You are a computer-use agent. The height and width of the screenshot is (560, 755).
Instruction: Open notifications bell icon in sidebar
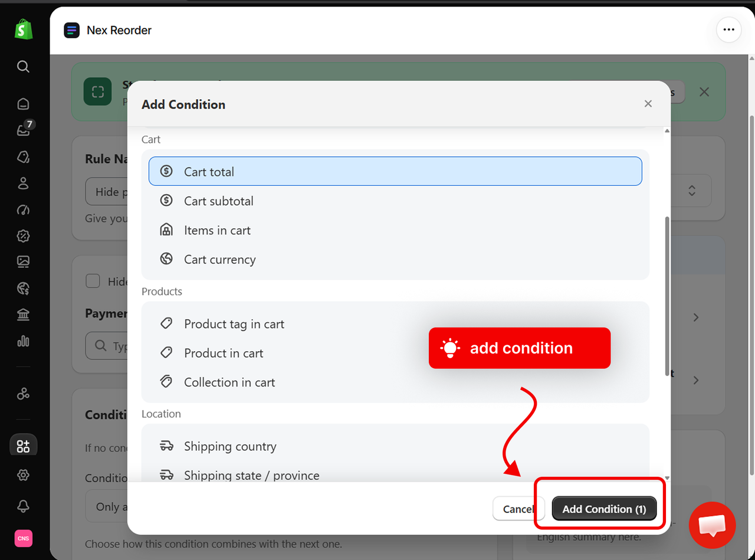pyautogui.click(x=23, y=506)
